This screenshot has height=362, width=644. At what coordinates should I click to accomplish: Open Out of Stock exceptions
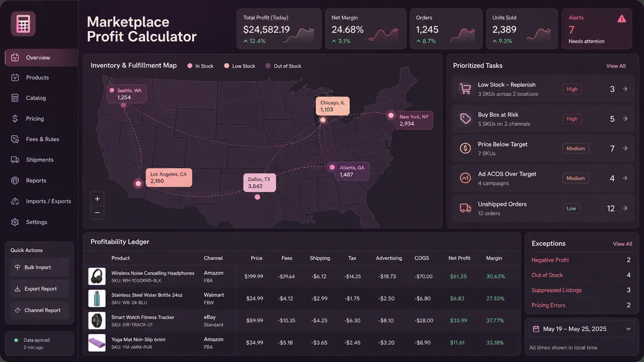click(581, 275)
